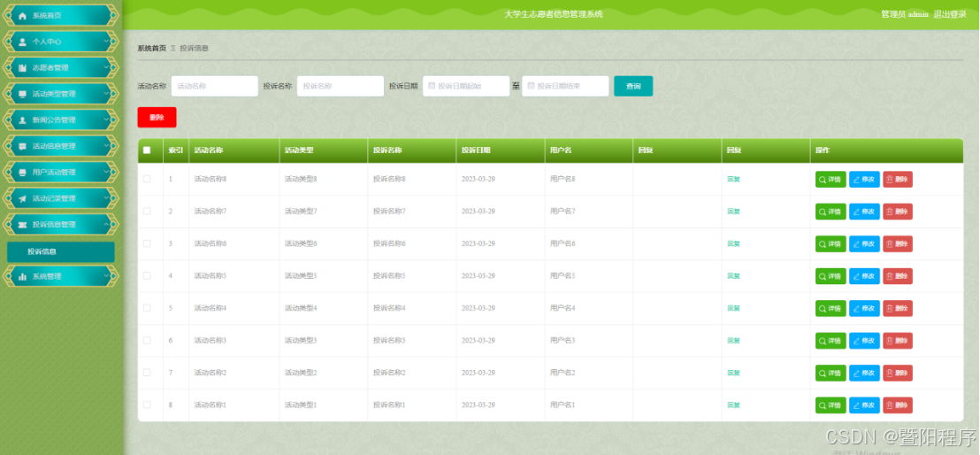Click 修改 for row 活动名称5
Image resolution: width=980 pixels, height=455 pixels.
(x=864, y=276)
